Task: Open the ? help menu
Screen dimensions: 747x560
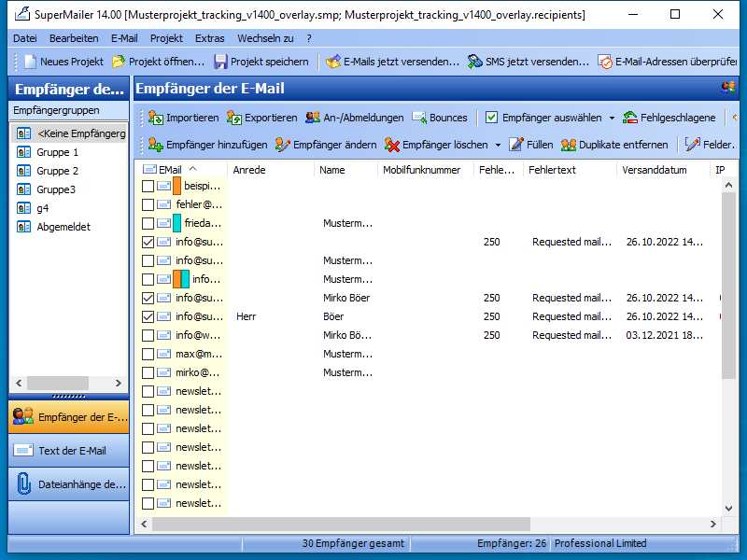Action: coord(309,38)
